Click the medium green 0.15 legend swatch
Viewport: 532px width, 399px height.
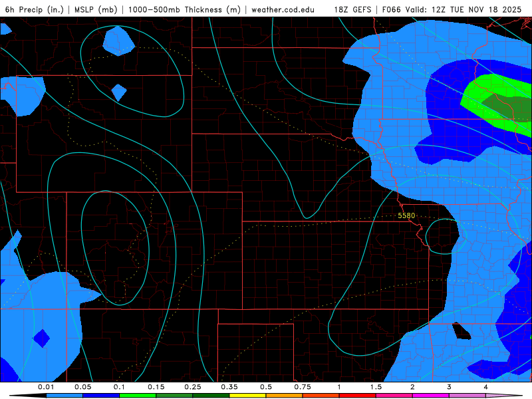(174, 396)
